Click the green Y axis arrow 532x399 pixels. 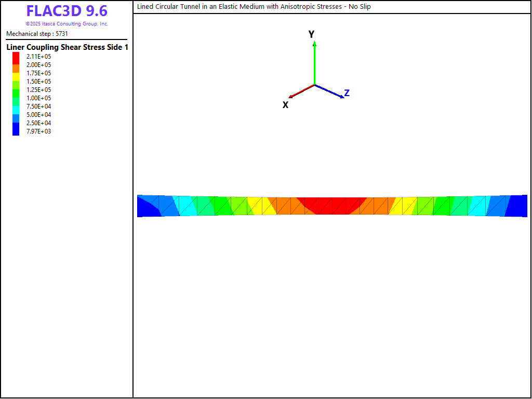pos(314,62)
